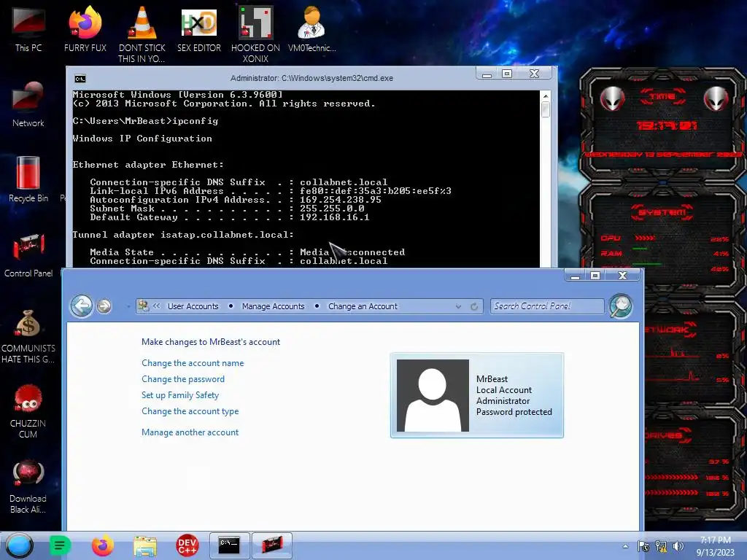Open the cmd.exe title bar system icon
This screenshot has height=560, width=747.
tap(80, 79)
